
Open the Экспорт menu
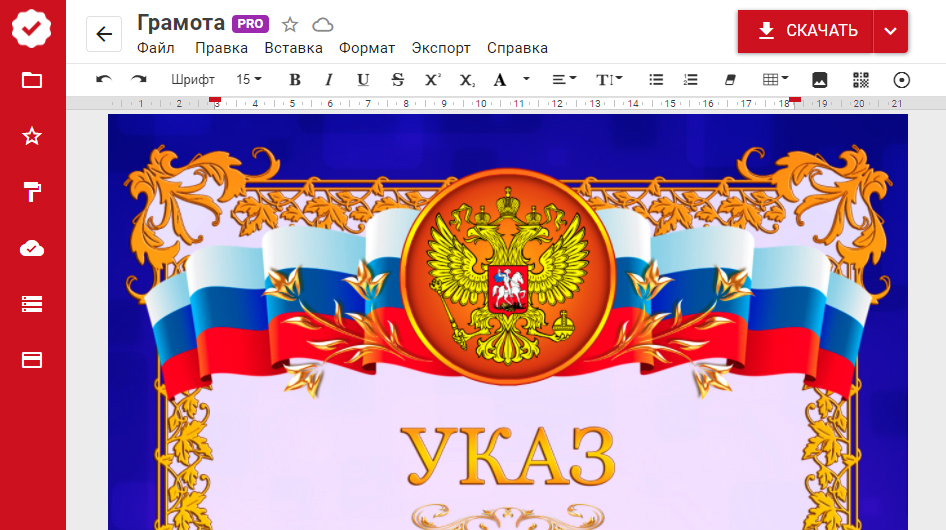point(441,48)
